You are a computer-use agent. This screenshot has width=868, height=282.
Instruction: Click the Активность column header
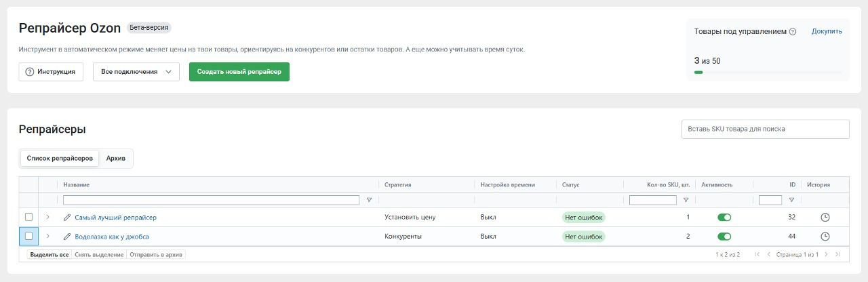coord(717,185)
